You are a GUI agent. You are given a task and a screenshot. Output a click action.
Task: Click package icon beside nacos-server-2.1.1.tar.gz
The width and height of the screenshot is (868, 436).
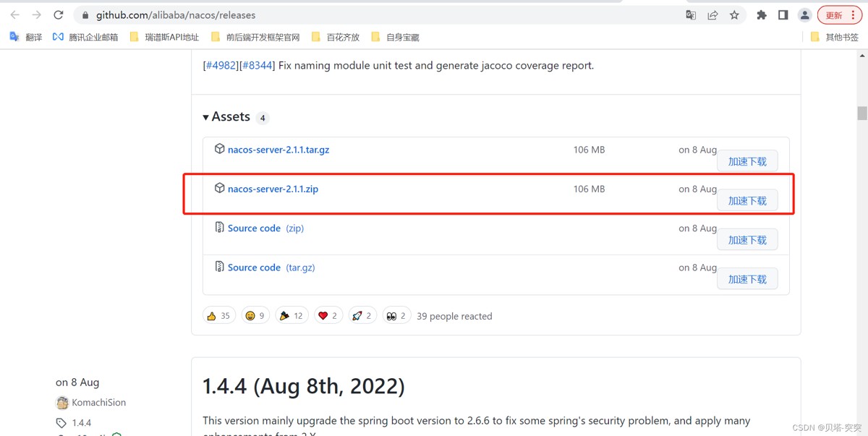point(219,149)
